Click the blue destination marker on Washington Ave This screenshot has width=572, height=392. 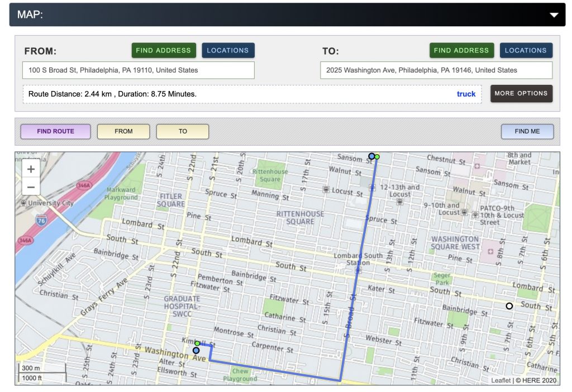click(196, 351)
